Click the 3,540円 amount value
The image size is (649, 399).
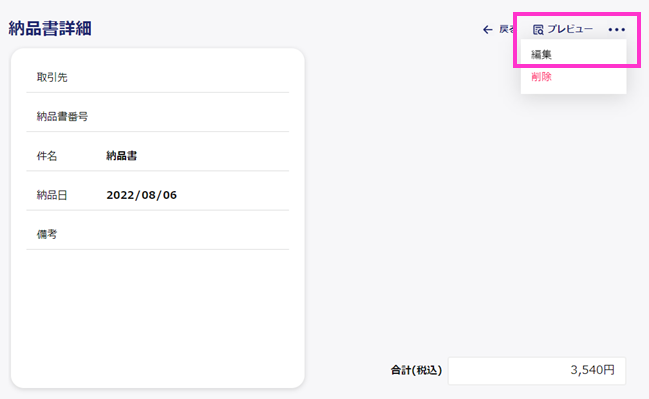(592, 370)
